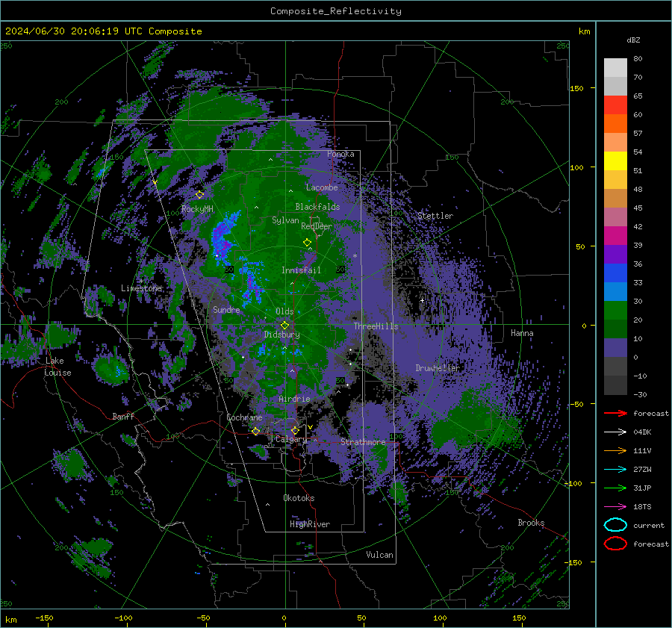Click the 04DK legend text
This screenshot has height=628, width=672.
(642, 432)
